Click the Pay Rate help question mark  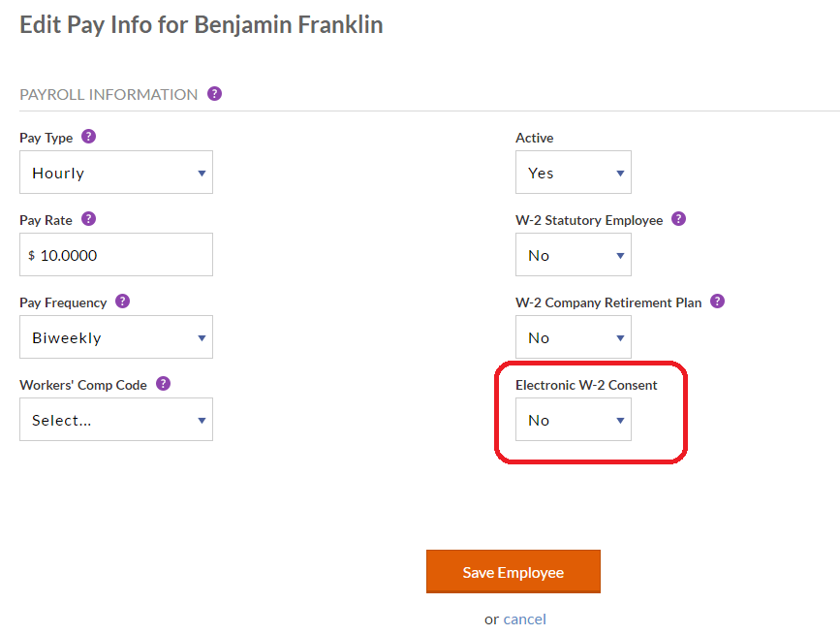[x=88, y=219]
